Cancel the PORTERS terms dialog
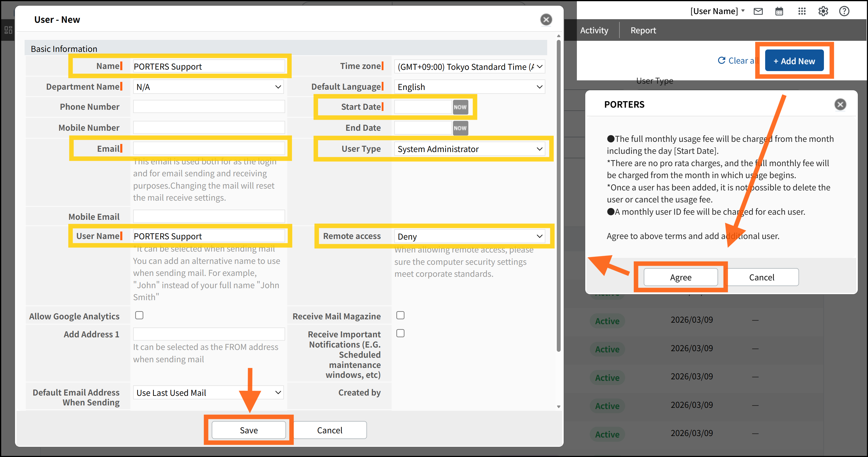 point(762,277)
